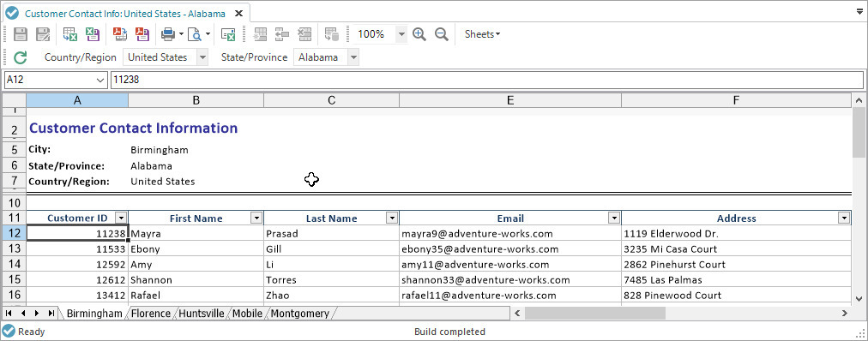Export to PDF with arrow icon

(x=120, y=34)
